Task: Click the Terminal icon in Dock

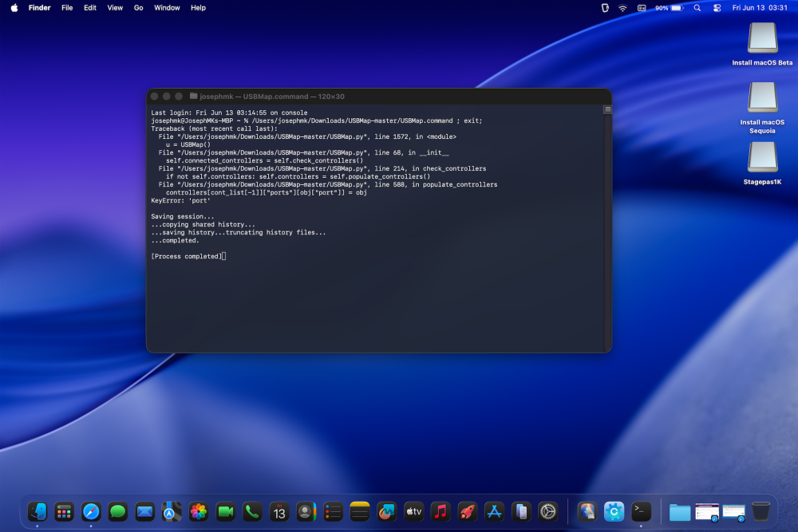Action: click(641, 511)
